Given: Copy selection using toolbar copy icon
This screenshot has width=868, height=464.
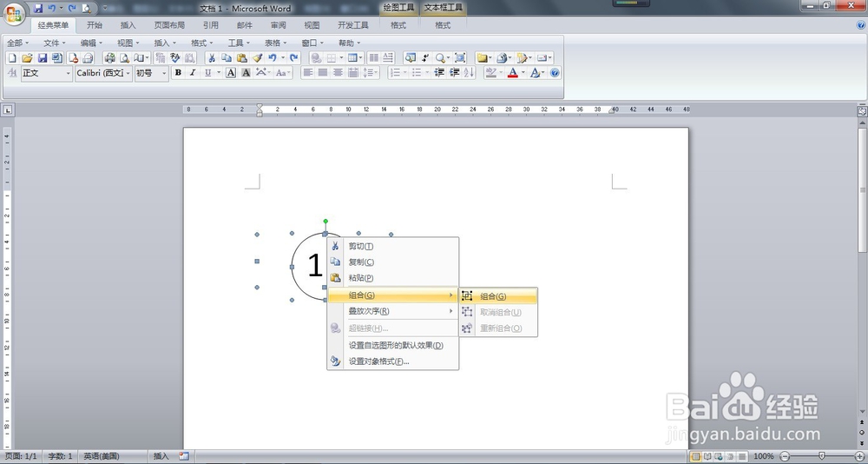Looking at the screenshot, I should coord(227,57).
